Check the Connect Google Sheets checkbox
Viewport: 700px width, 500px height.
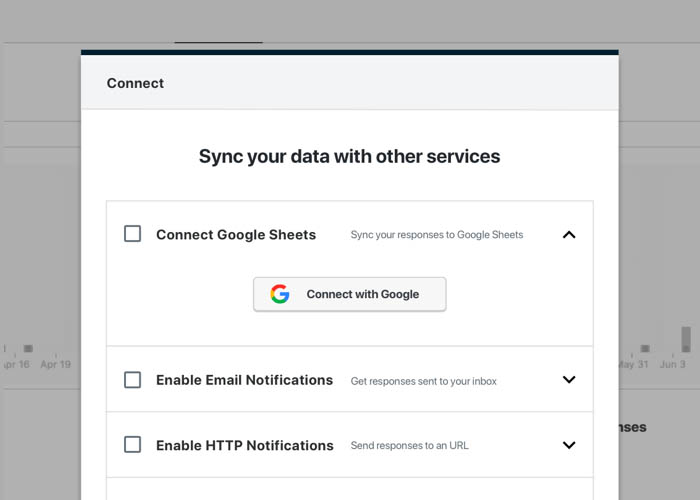click(133, 233)
